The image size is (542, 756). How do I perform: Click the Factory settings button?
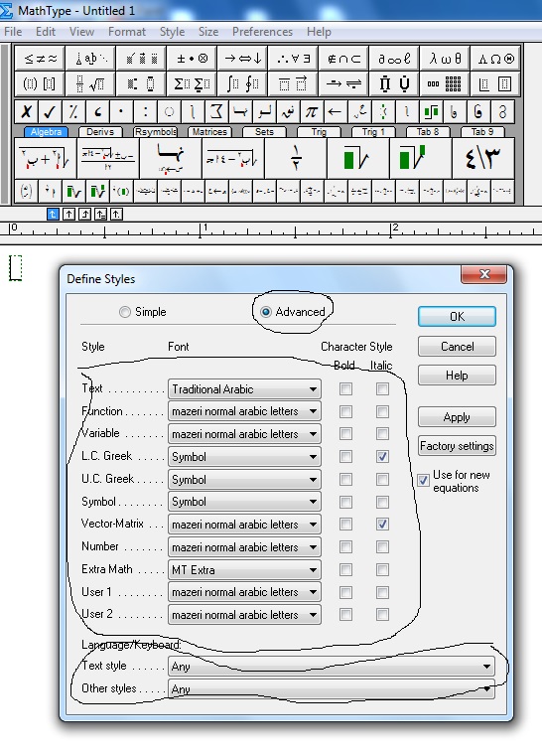pos(457,445)
